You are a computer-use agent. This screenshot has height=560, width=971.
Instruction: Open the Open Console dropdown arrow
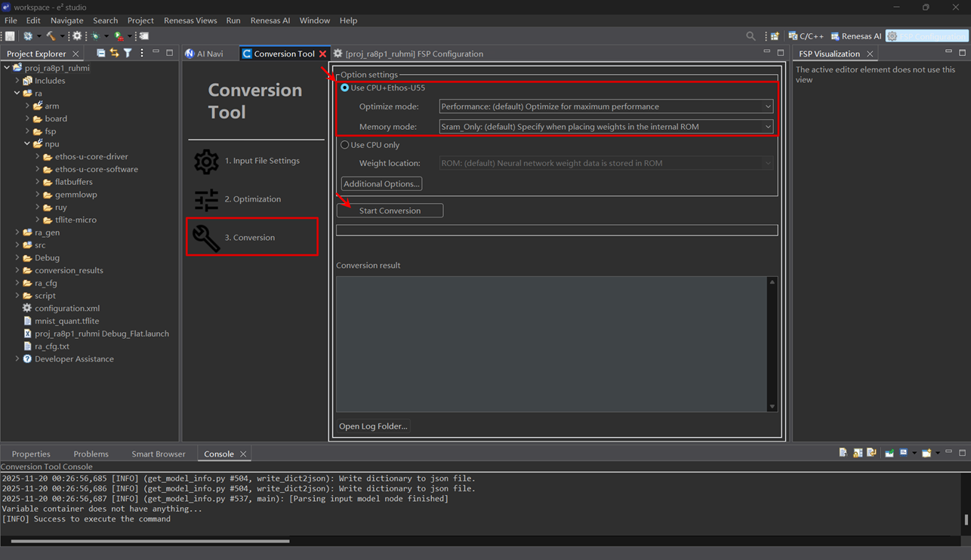(x=938, y=453)
